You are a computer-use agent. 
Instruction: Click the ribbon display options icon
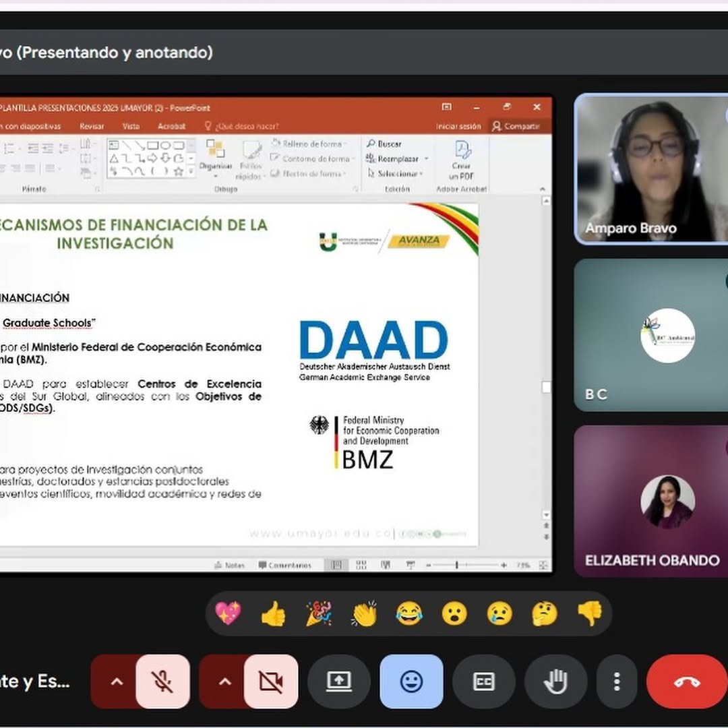click(x=447, y=107)
